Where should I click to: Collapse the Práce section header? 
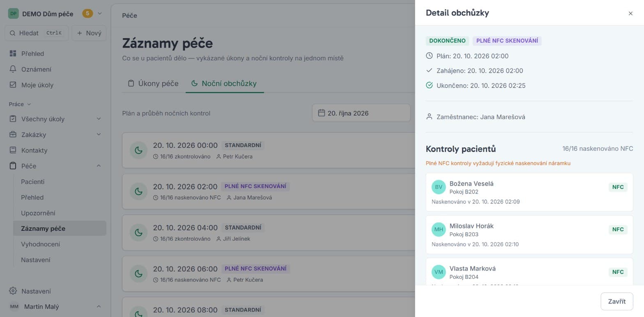pos(20,104)
